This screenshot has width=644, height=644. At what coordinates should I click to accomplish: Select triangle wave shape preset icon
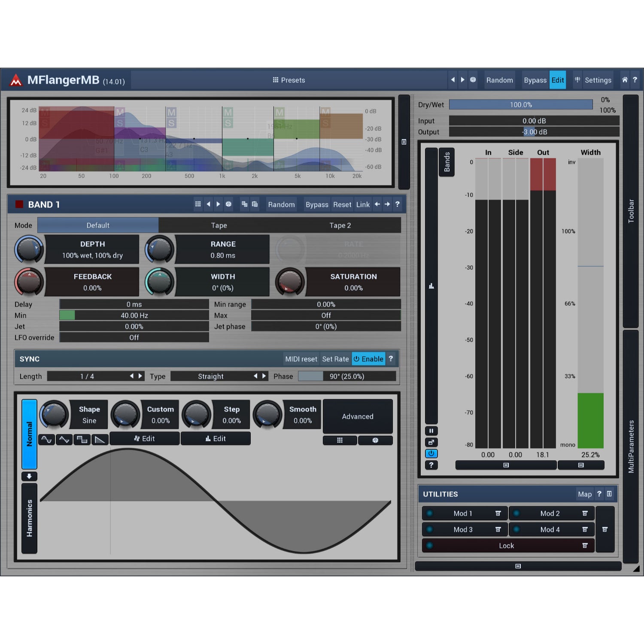[64, 440]
